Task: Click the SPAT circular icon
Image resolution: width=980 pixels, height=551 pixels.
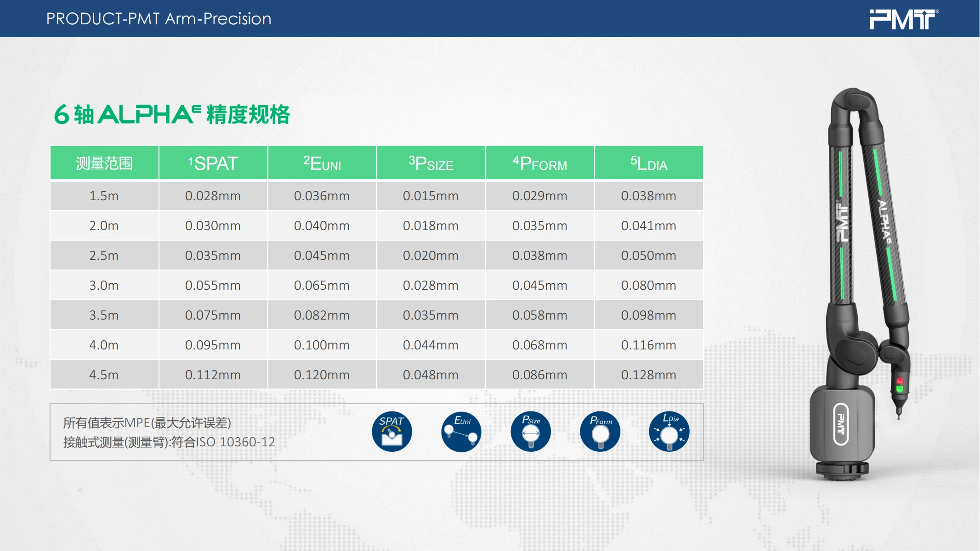Action: 391,432
